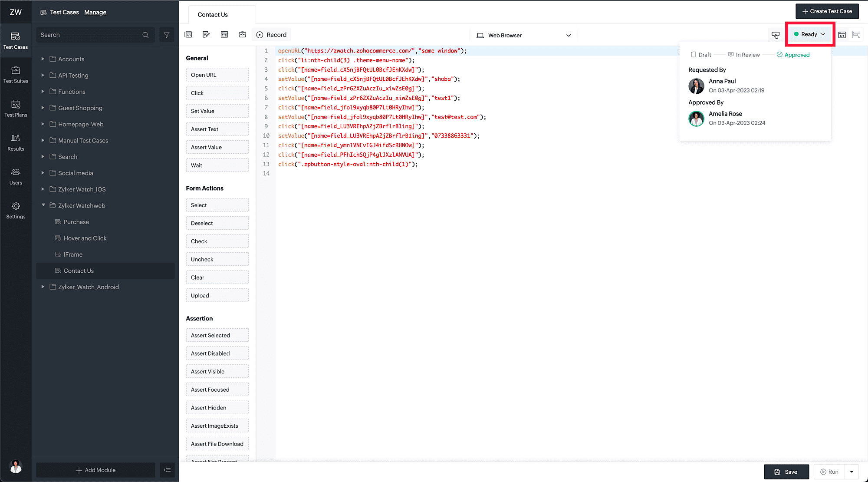868x482 pixels.
Task: Open the Test Plans sidebar section
Action: (x=16, y=109)
